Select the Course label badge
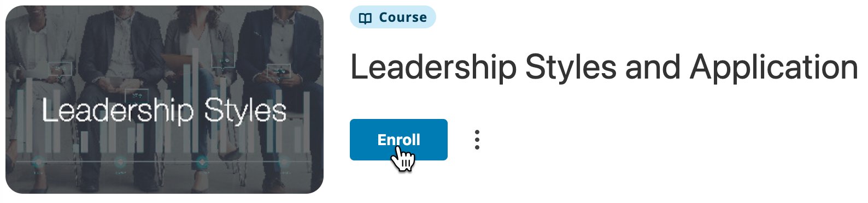 click(393, 17)
